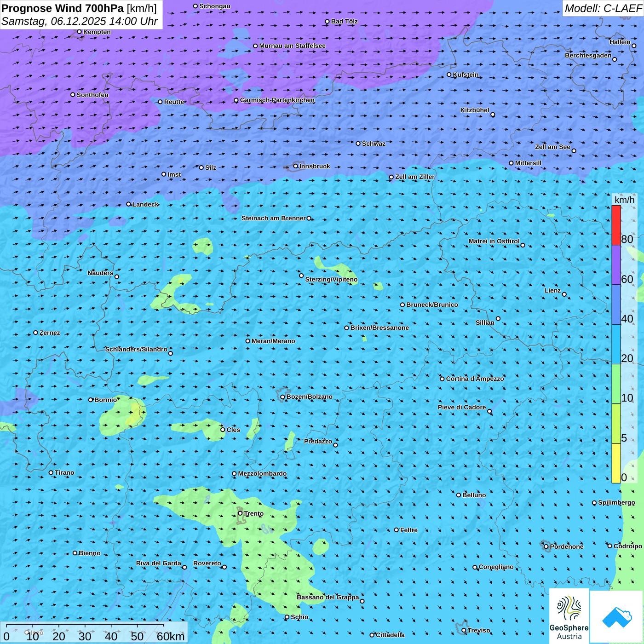Pick the Kufstein city marker dot
Screen dimensions: 644x644
pos(449,75)
